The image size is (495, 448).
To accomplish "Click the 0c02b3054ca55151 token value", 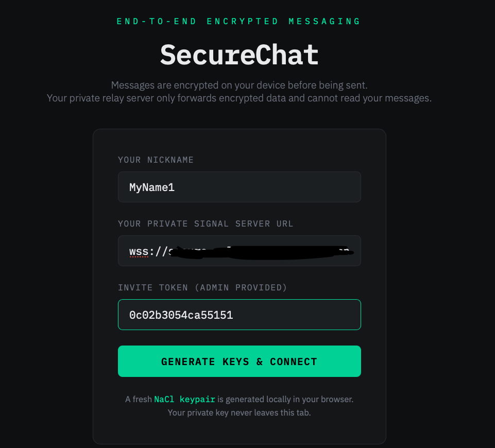I will pyautogui.click(x=181, y=315).
